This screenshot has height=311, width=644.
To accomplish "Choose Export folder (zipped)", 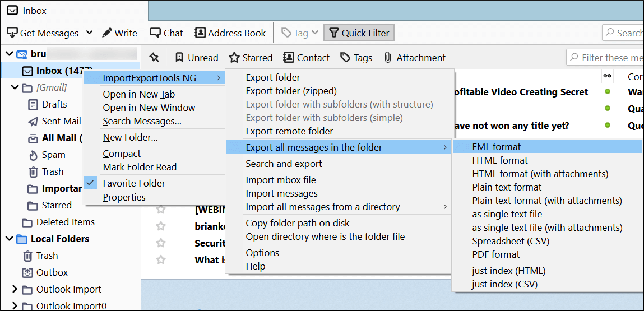I will (x=291, y=91).
